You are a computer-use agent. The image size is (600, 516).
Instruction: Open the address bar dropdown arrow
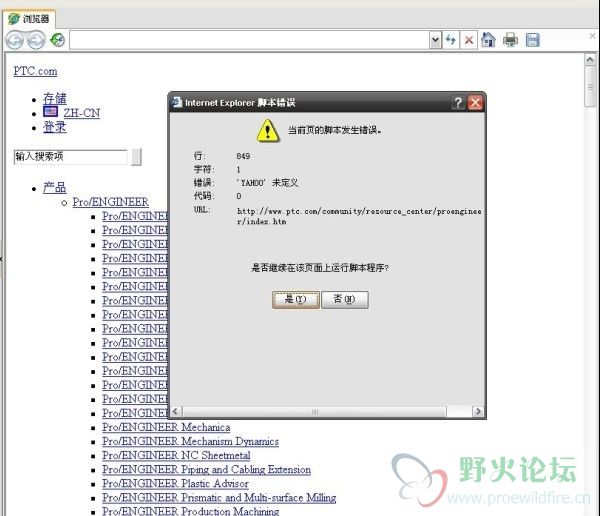coord(435,40)
